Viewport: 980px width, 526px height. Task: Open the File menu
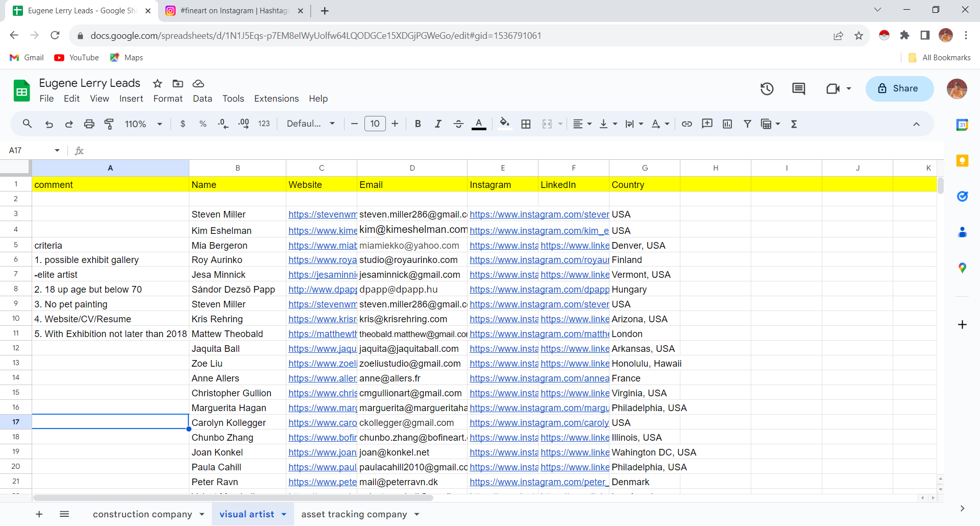coord(46,99)
